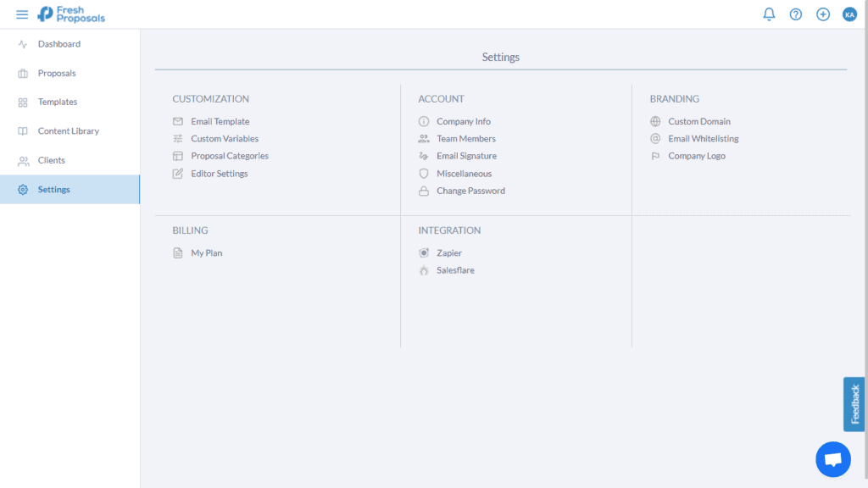Click the Zapier integration icon
Viewport: 868px width, 488px height.
click(x=424, y=252)
